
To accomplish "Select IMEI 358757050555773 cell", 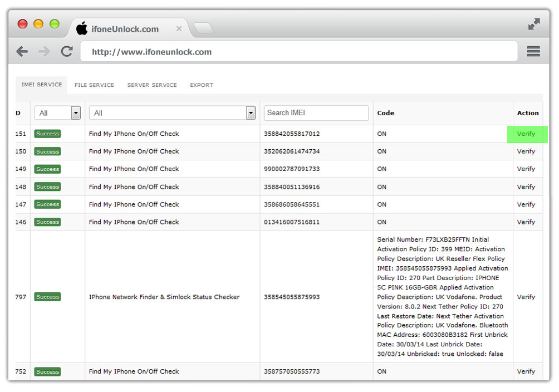I will pyautogui.click(x=292, y=371).
